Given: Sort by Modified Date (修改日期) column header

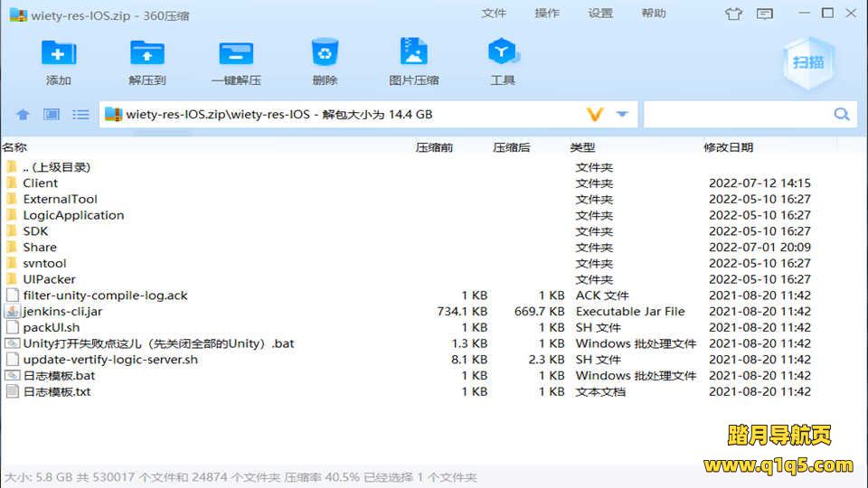Looking at the screenshot, I should [x=728, y=147].
